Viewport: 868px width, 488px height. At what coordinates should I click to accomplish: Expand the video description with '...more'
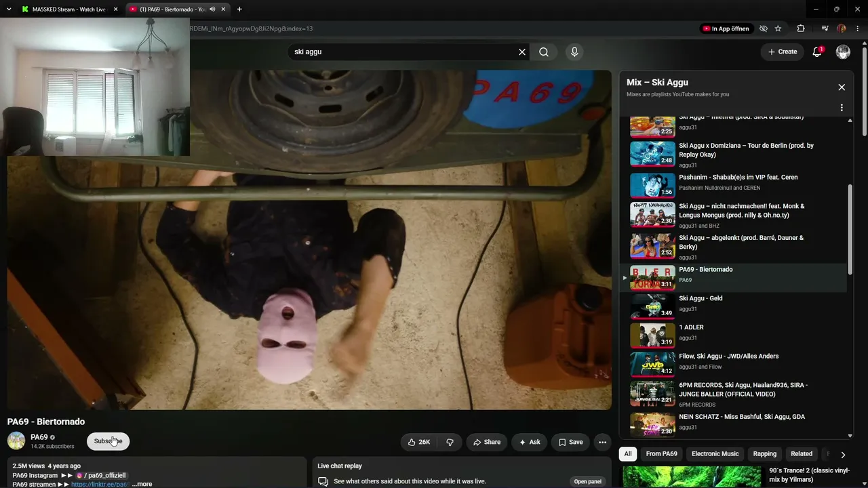click(142, 484)
